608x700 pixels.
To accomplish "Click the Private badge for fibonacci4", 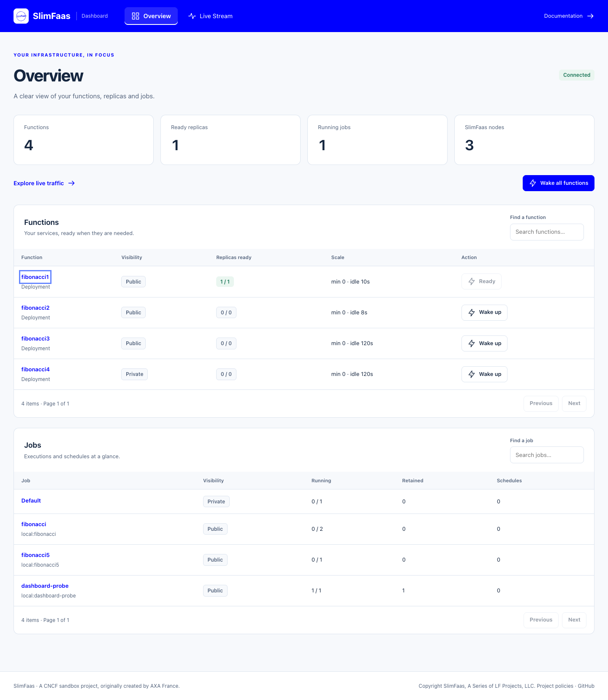I will (134, 374).
